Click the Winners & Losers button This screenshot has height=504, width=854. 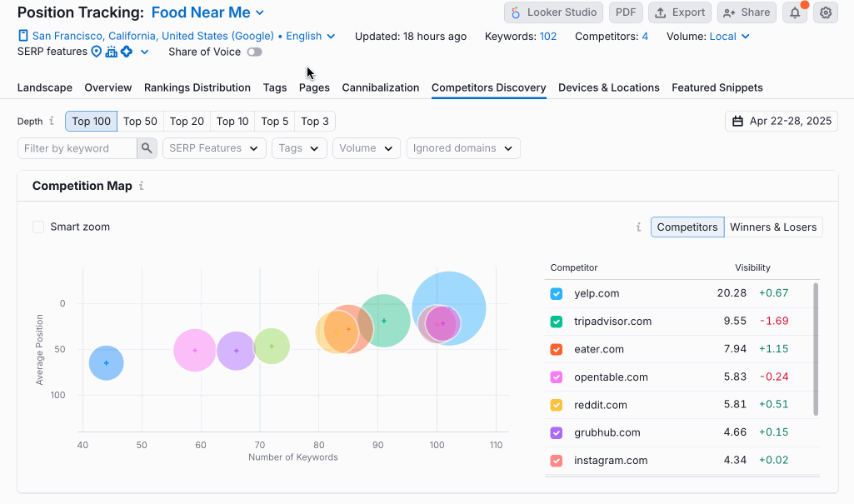774,227
